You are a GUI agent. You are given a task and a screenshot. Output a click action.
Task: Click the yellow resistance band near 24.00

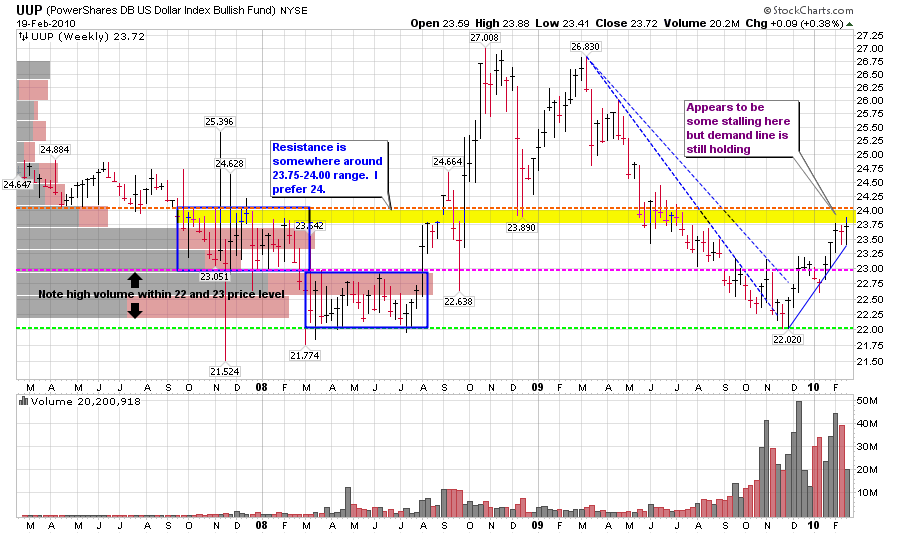pos(515,216)
